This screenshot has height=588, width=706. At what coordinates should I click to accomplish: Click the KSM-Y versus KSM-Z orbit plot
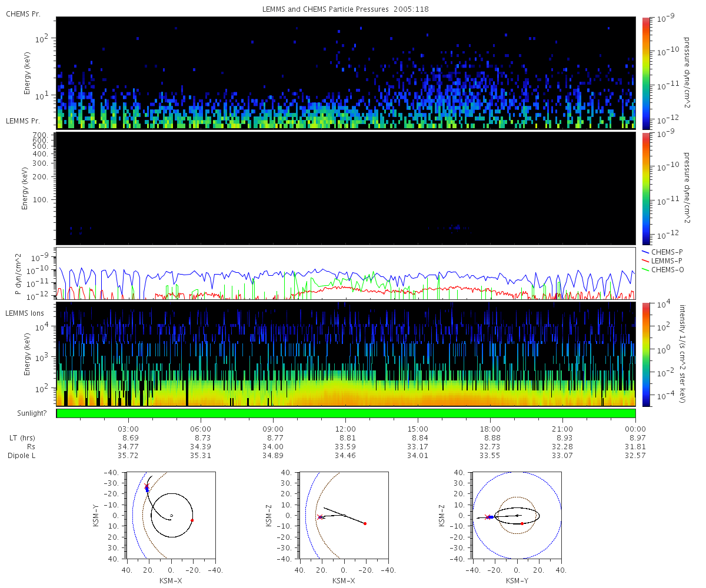517,515
